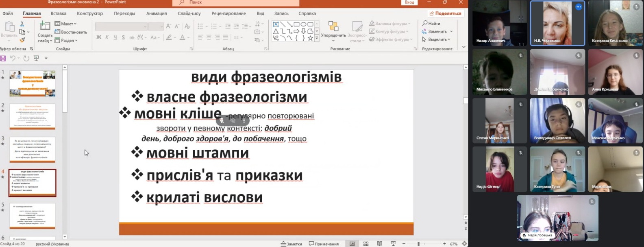Open Заливка фигуры shape fill dropdown
The height and width of the screenshot is (247, 644).
(x=390, y=24)
